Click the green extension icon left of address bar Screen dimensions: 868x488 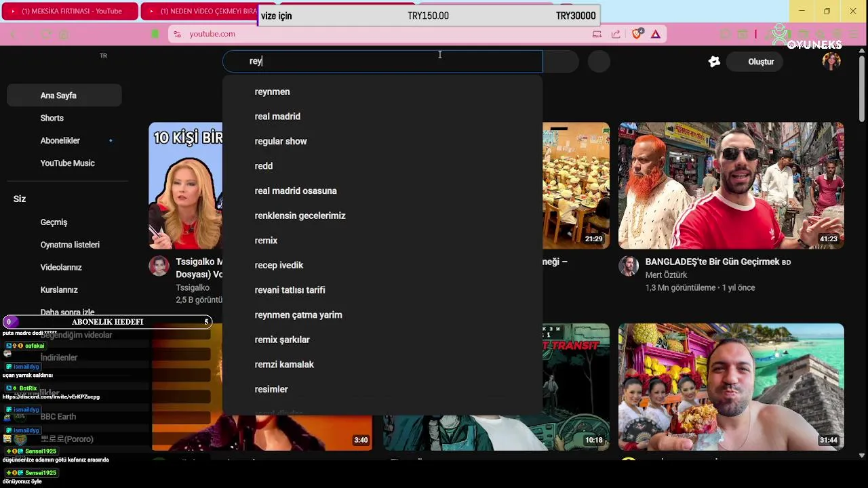(x=155, y=34)
